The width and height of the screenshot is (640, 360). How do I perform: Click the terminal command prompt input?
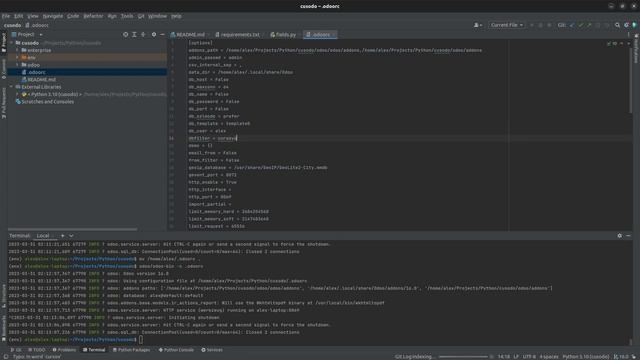click(x=141, y=340)
